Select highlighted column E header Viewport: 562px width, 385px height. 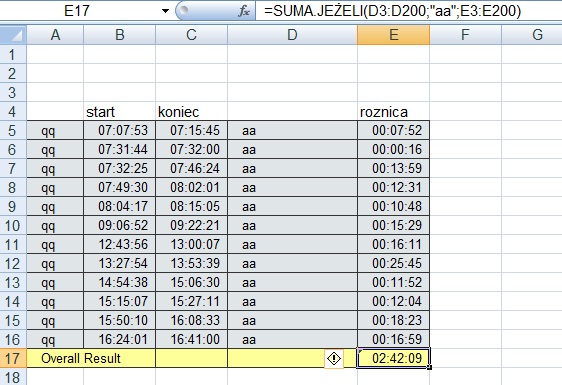click(x=394, y=35)
